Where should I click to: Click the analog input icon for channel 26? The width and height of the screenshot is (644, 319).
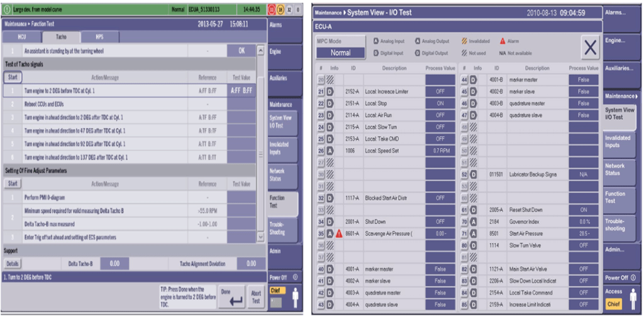[x=330, y=151]
